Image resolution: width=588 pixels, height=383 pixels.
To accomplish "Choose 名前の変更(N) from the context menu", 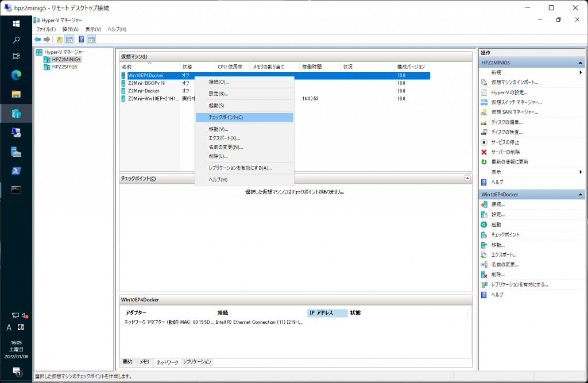I will point(244,148).
